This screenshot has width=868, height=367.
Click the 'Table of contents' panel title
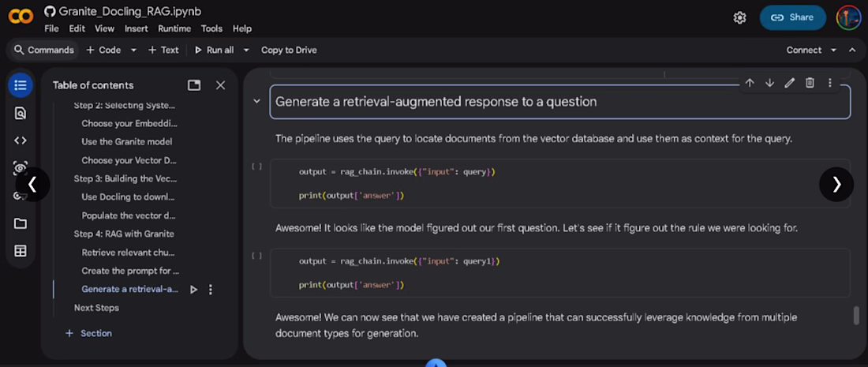(93, 85)
